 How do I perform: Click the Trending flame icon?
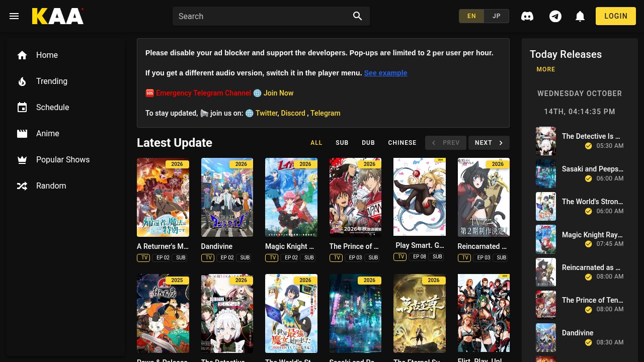click(x=22, y=81)
